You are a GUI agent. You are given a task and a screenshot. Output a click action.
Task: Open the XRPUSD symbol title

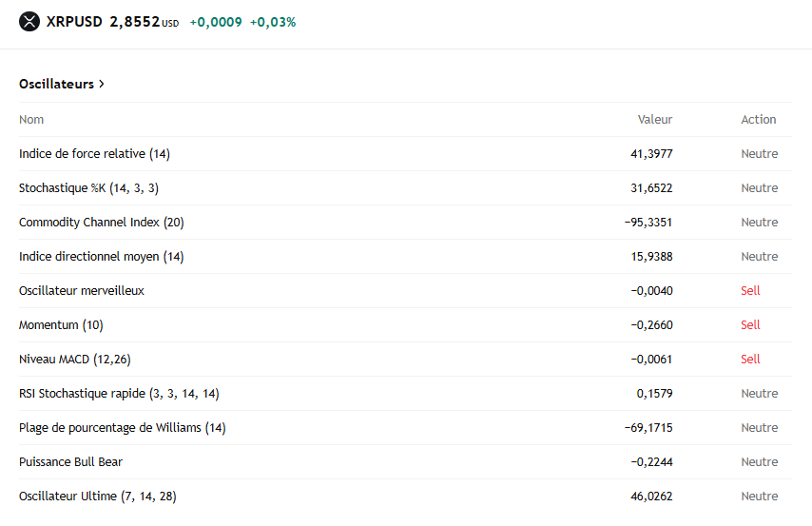click(x=74, y=21)
